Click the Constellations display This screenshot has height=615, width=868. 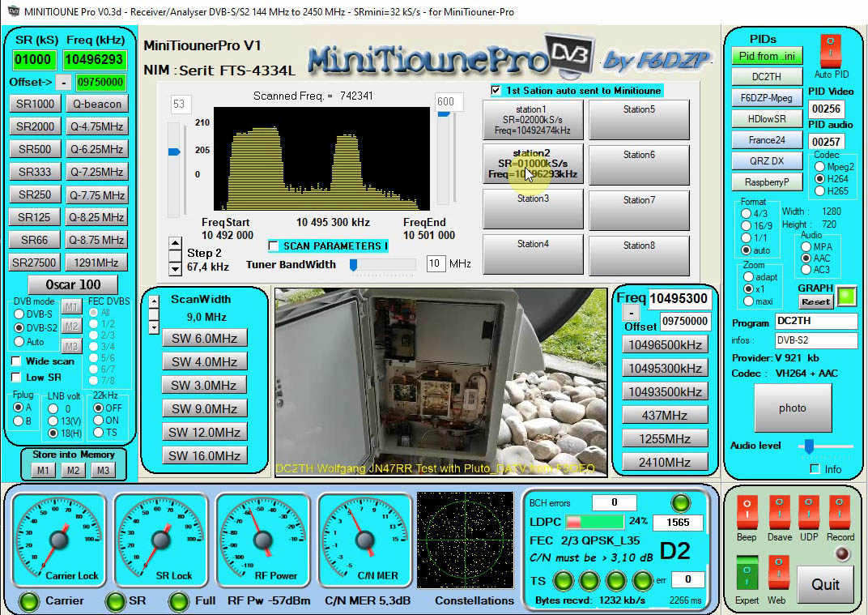[465, 540]
